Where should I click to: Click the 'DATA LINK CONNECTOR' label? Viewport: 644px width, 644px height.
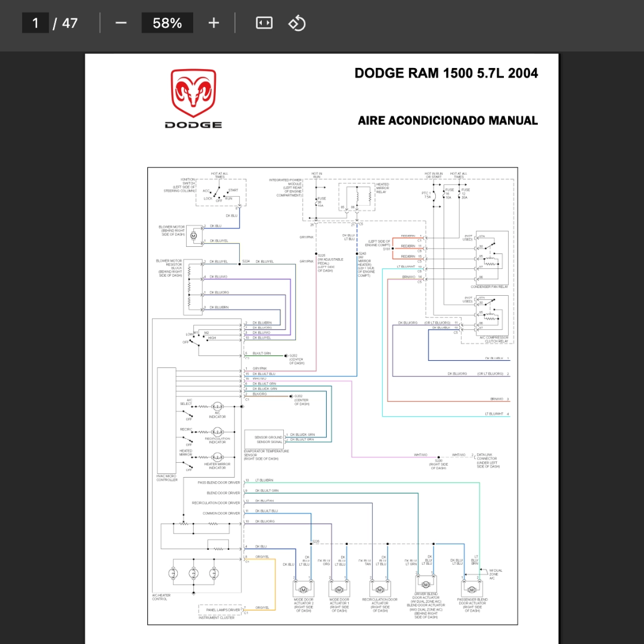pos(487,456)
